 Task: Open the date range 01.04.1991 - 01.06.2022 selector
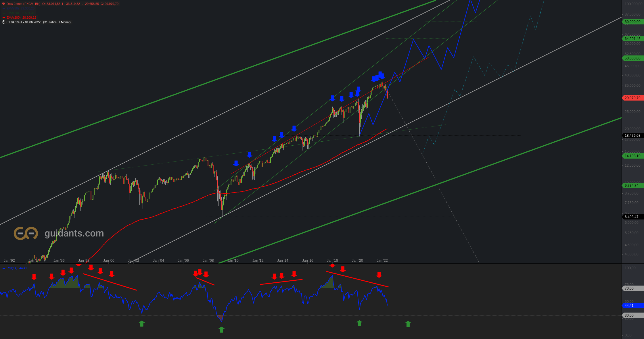click(24, 22)
